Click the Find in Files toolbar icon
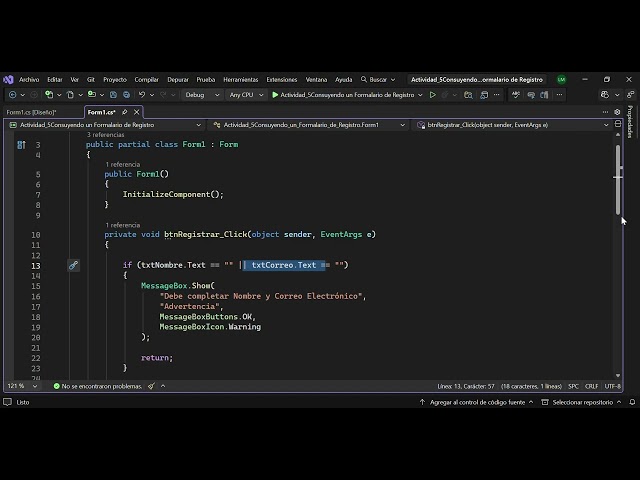Image resolution: width=640 pixels, height=480 pixels. [468, 95]
